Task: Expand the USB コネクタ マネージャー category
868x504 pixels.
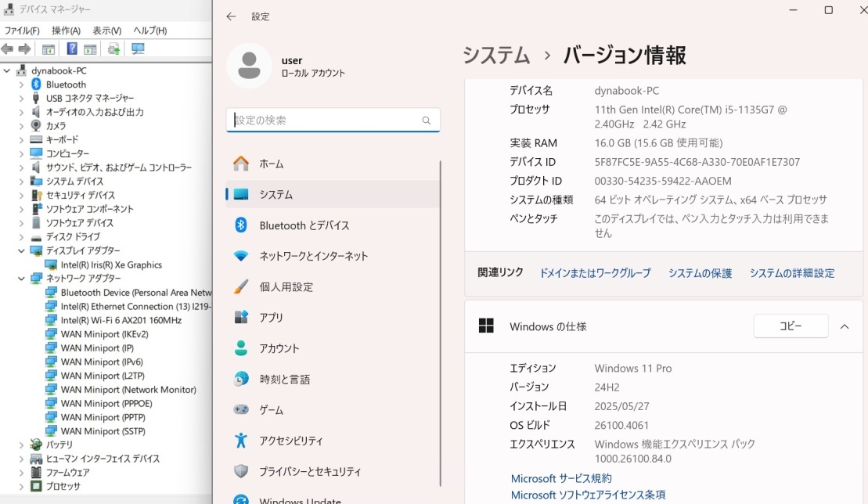Action: point(21,99)
